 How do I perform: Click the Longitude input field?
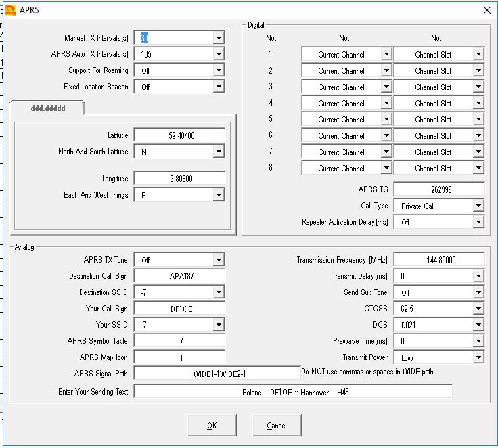pyautogui.click(x=179, y=179)
